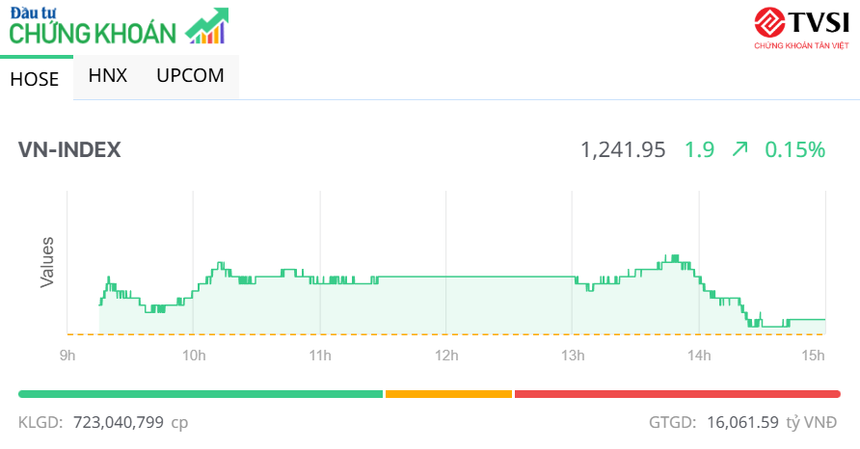Click the Đầu tư Chứng Khoán logo
The width and height of the screenshot is (860, 449).
pos(95,27)
